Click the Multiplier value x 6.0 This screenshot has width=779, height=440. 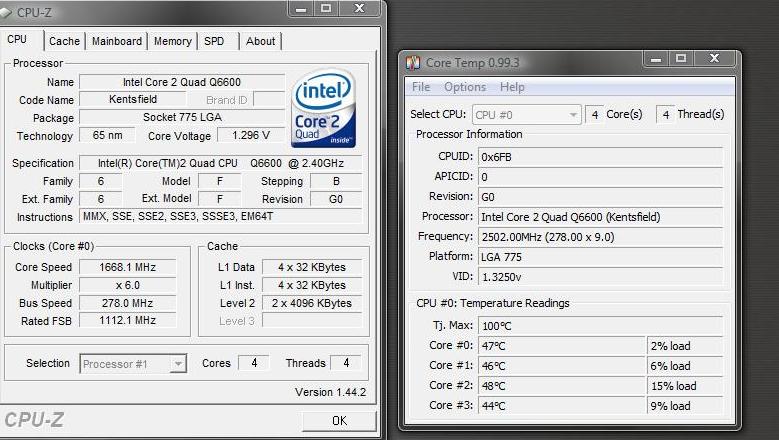[x=128, y=285]
